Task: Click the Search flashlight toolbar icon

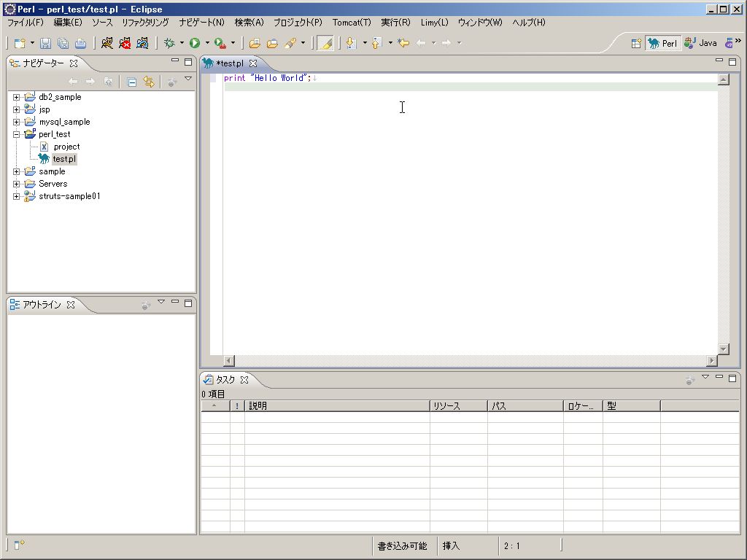Action: [x=290, y=43]
